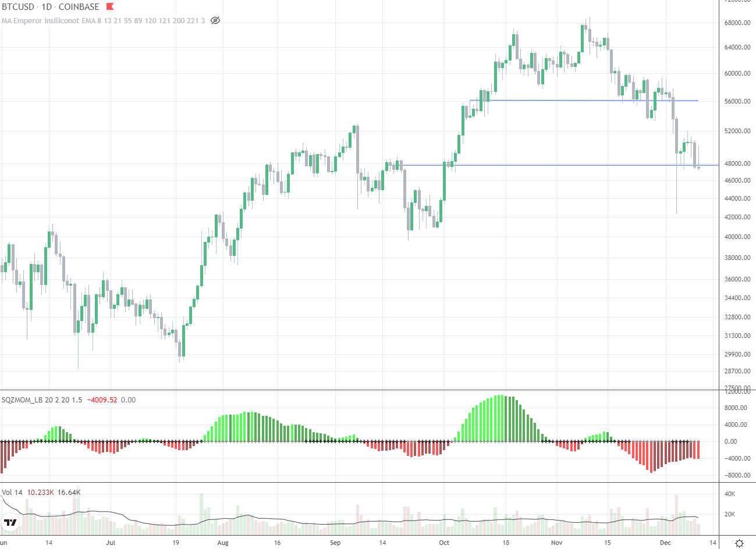Select the blue horizontal line at 56000
Screen dimensions: 756x549
584,101
